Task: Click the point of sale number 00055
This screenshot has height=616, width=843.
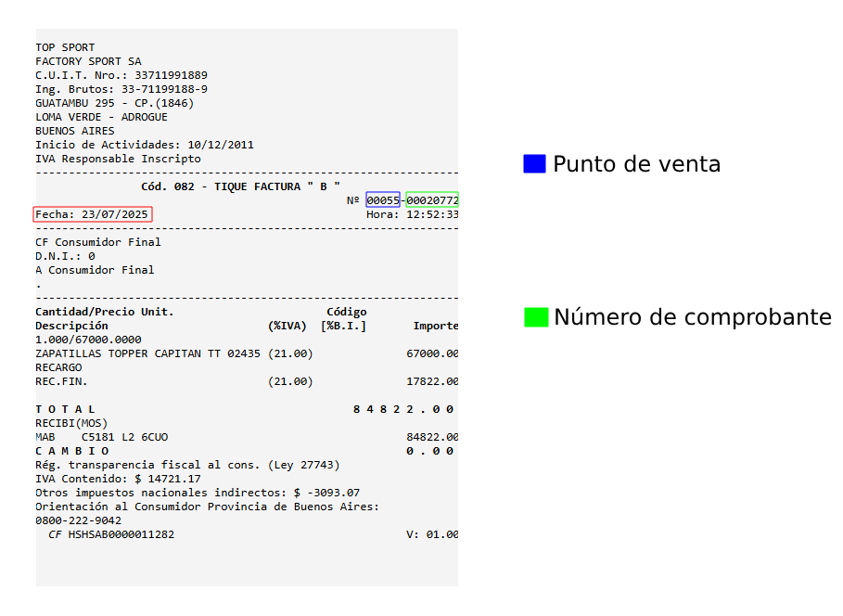Action: [x=383, y=200]
